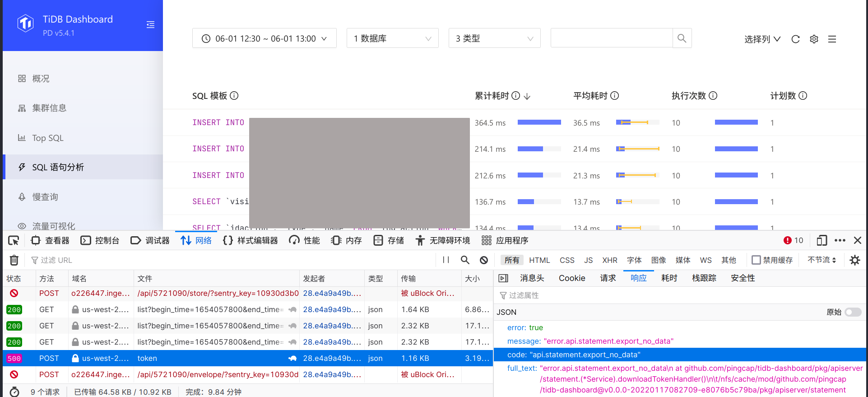Open the 应用程序 application tab
This screenshot has width=868, height=397.
(x=505, y=241)
